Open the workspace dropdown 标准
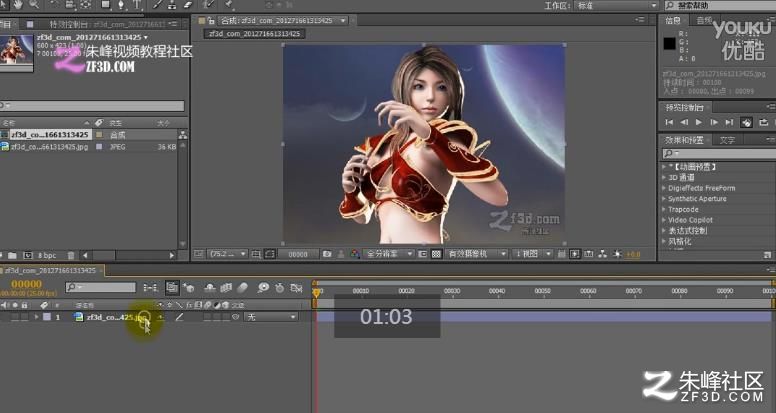The image size is (776, 413). click(617, 5)
